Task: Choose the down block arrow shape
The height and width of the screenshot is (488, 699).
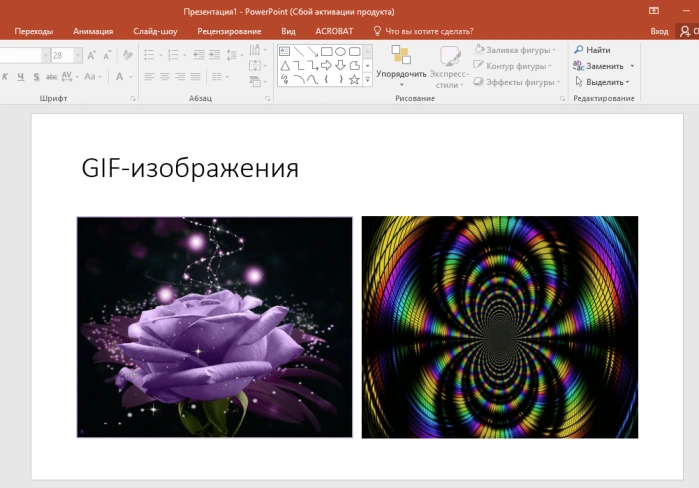Action: pyautogui.click(x=341, y=66)
